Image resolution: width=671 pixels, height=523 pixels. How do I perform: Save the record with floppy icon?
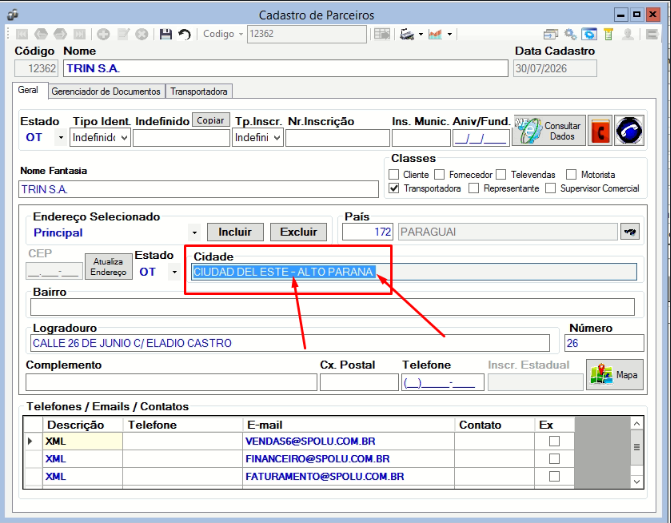[x=166, y=34]
